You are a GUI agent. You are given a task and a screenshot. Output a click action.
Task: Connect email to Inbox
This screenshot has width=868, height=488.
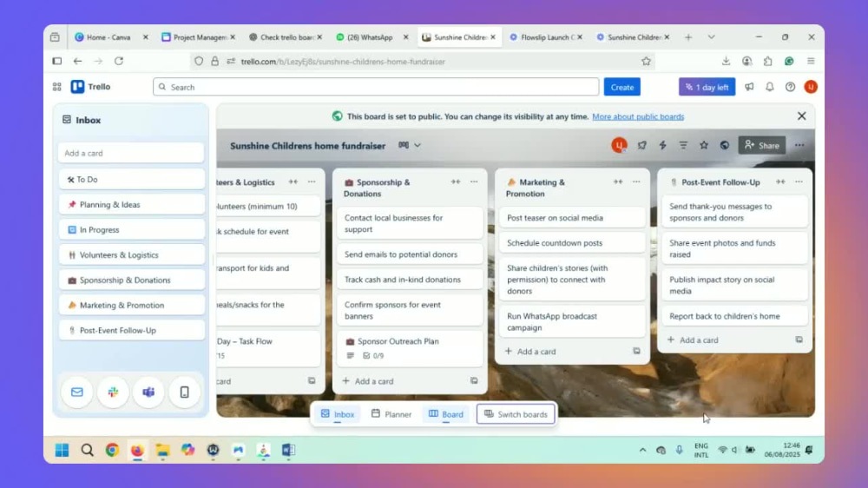click(x=77, y=392)
